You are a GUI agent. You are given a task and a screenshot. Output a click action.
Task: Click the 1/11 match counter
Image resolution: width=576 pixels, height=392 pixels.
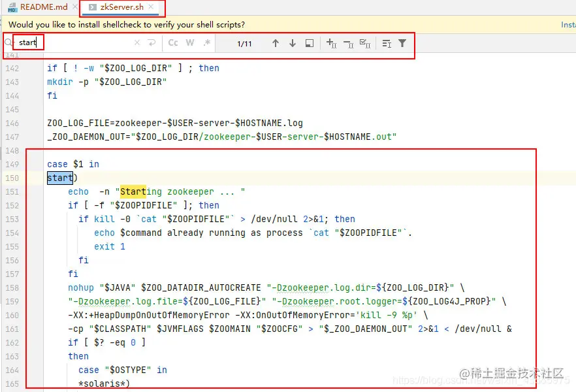(245, 44)
